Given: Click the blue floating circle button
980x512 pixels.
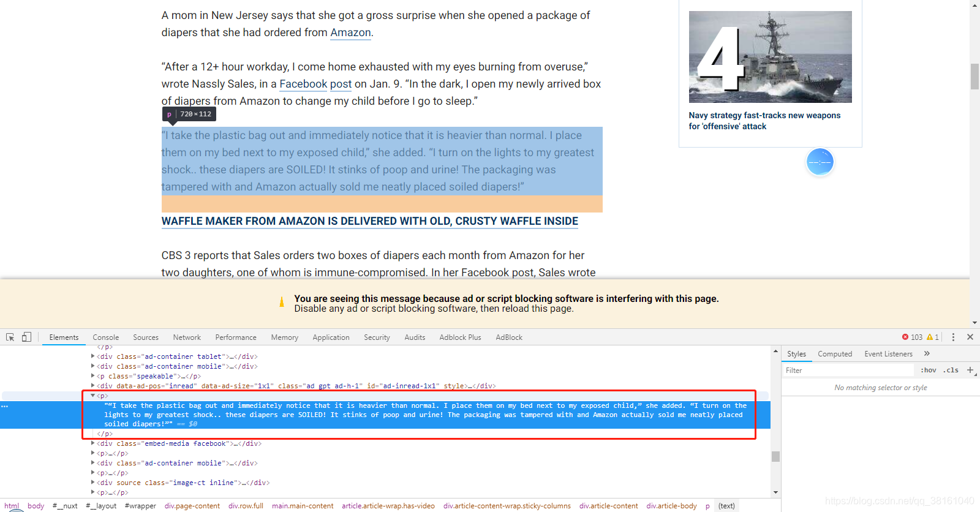Looking at the screenshot, I should point(820,162).
